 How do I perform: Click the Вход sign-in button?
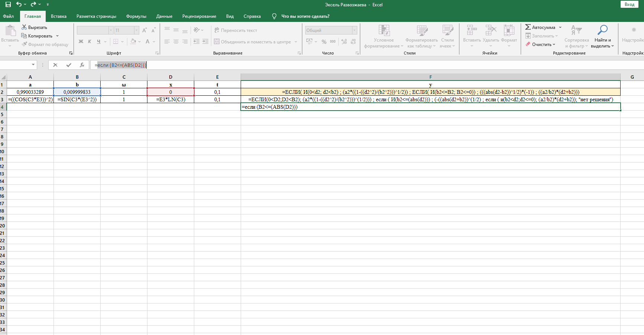630,4
